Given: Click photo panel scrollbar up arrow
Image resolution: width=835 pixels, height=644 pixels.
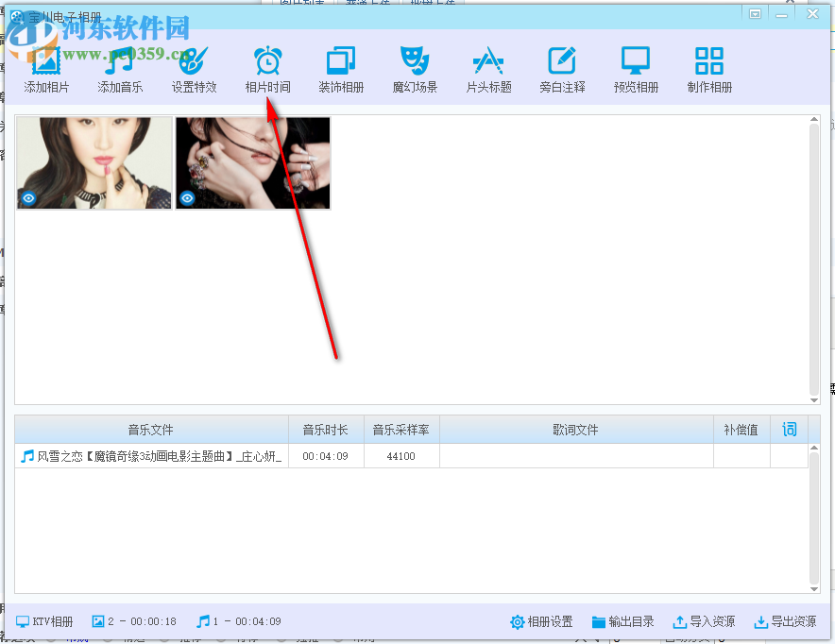Looking at the screenshot, I should tap(813, 120).
